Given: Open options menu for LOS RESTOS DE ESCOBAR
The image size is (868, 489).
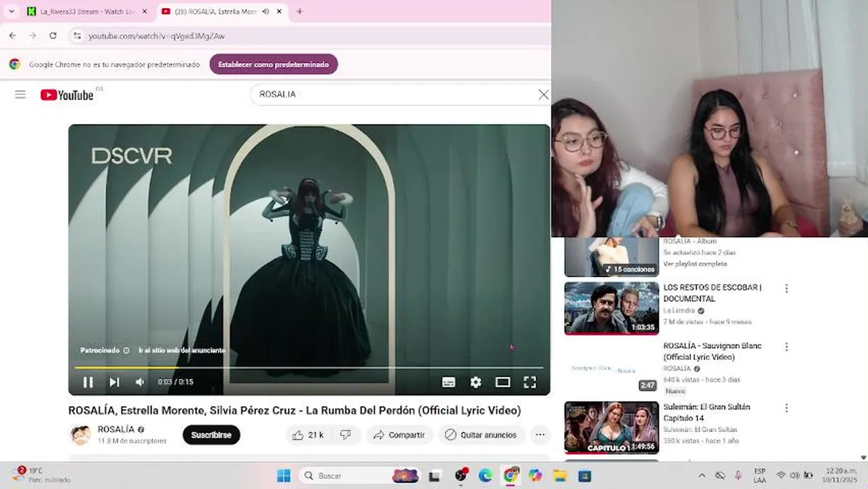Looking at the screenshot, I should click(x=786, y=289).
